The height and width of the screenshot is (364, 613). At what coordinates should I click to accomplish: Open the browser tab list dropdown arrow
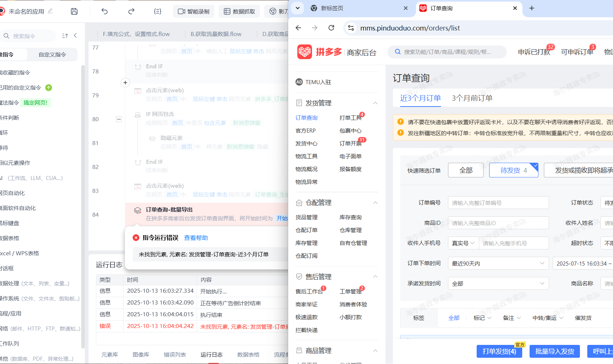(x=298, y=8)
